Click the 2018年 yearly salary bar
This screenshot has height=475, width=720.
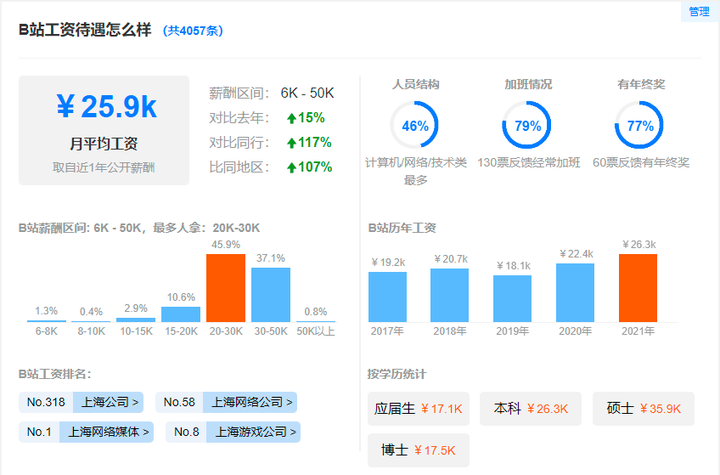(450, 295)
